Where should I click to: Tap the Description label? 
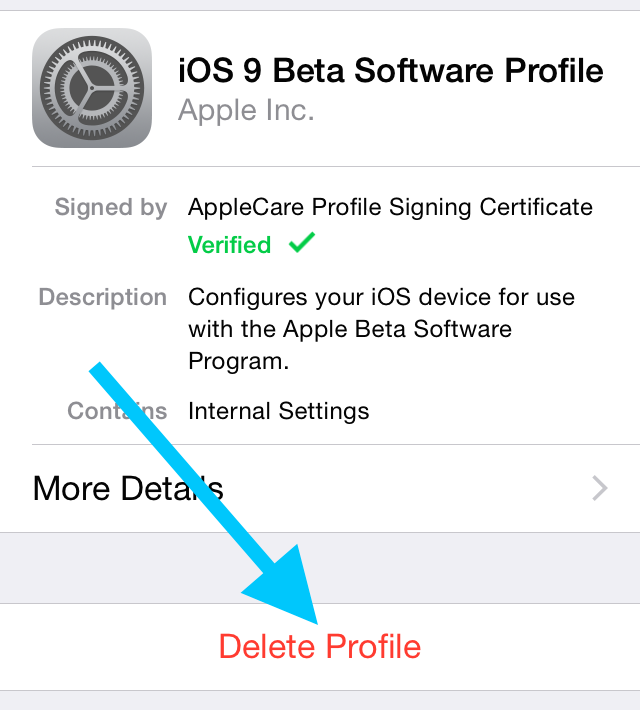(103, 297)
